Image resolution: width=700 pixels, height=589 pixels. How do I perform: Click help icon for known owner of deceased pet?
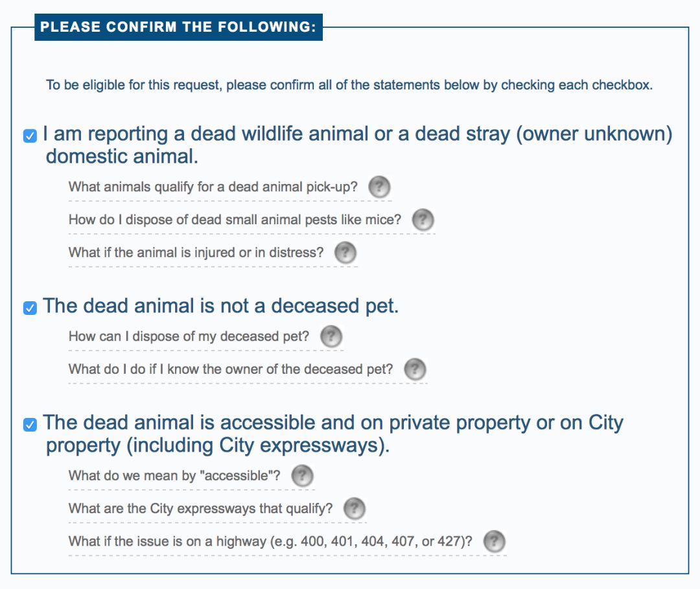(415, 369)
